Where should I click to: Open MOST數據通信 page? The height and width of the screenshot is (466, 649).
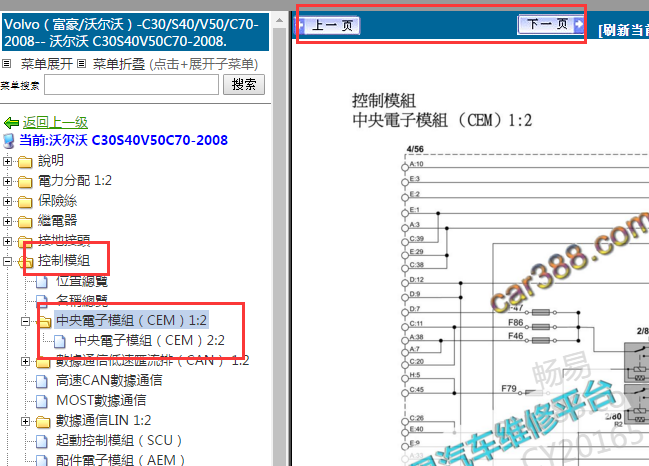(101, 400)
